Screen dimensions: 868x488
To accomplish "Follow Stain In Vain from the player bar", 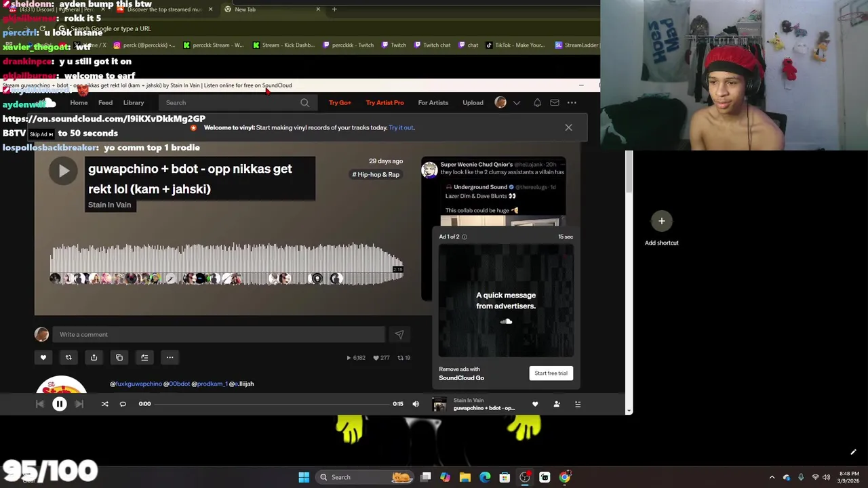I will pyautogui.click(x=557, y=404).
